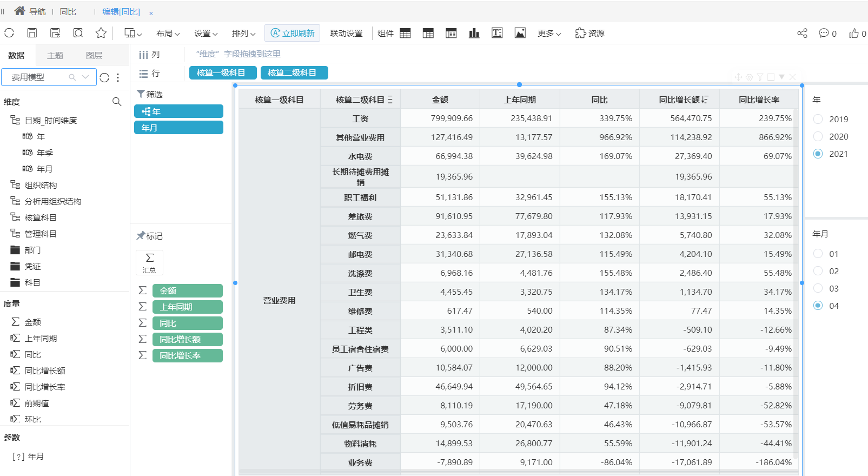The image size is (868, 476).
Task: Click the 核算一级科目 row pill
Action: (x=223, y=72)
